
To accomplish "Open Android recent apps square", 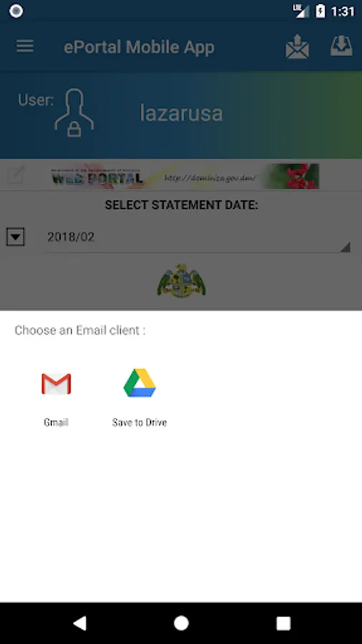I will (x=283, y=623).
